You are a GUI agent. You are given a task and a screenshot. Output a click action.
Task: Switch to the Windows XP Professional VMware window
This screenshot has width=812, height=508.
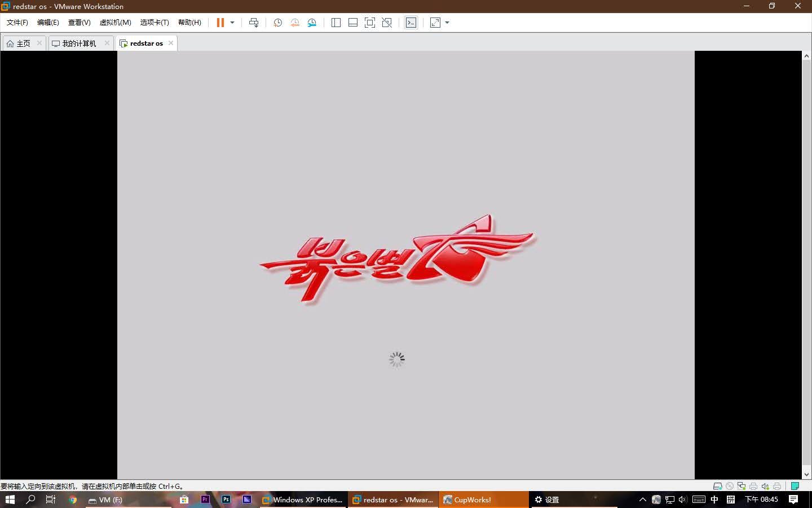pos(302,500)
